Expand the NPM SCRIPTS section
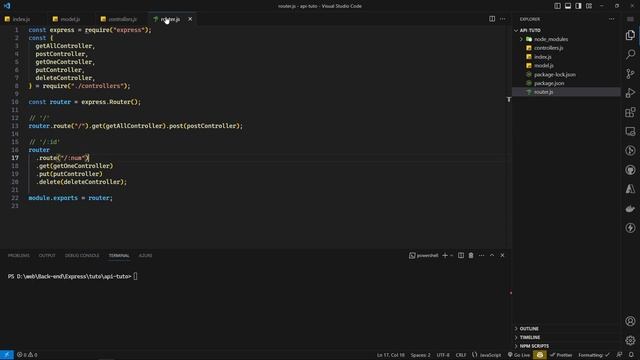Screen dimensions: 640x360 click(x=567, y=346)
